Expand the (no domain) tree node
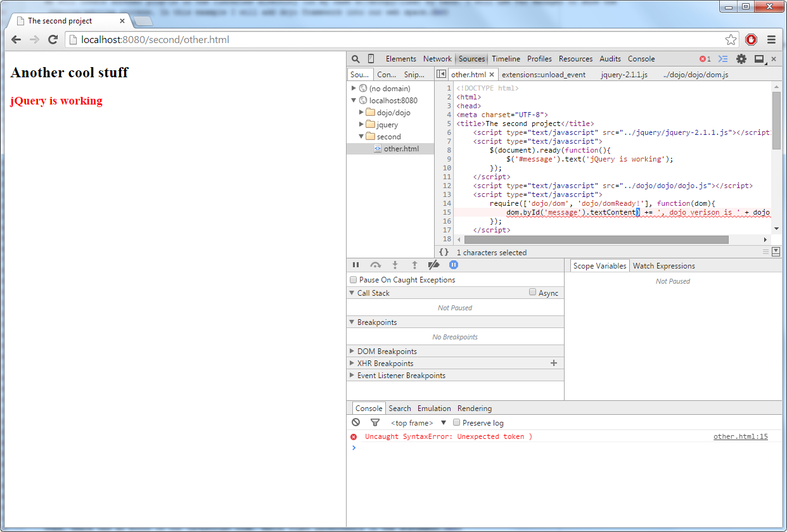This screenshot has height=532, width=787. coord(354,88)
